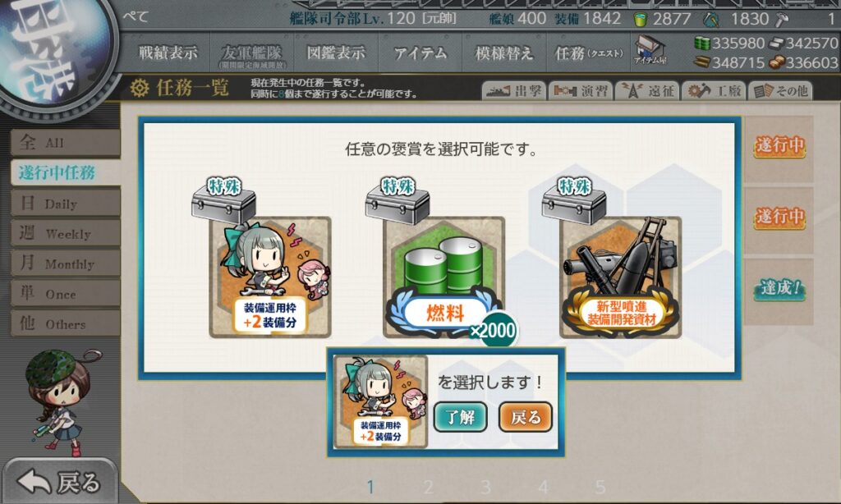The height and width of the screenshot is (504, 841).
Task: Cancel selection with orange 戻る button
Action: click(526, 417)
